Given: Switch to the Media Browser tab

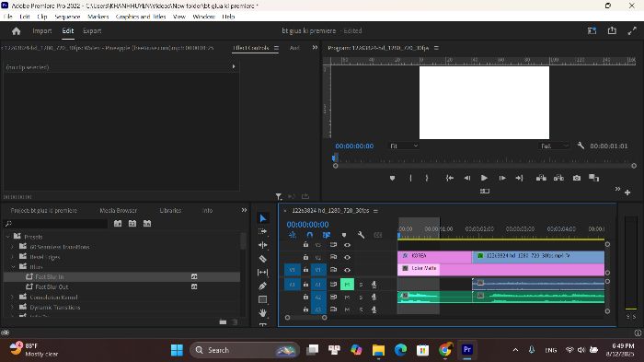Looking at the screenshot, I should [119, 210].
